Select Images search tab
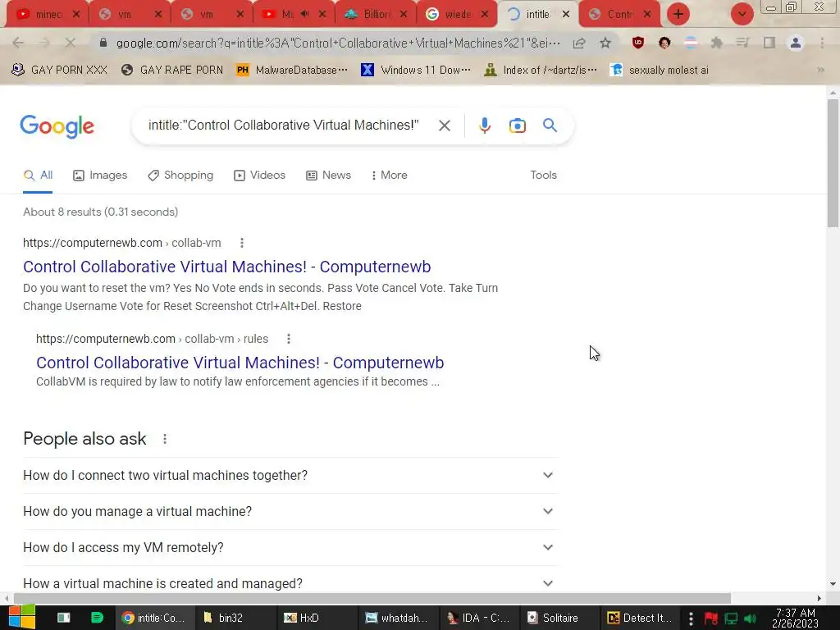Screen dimensions: 840x630 (x=100, y=176)
